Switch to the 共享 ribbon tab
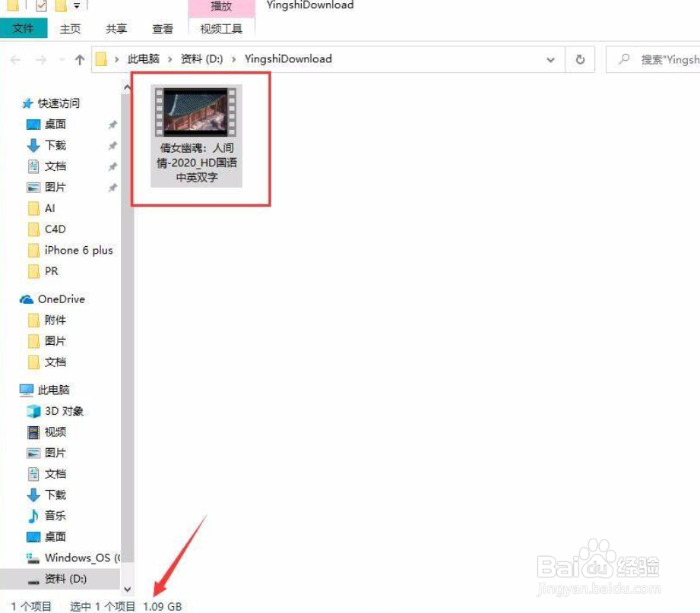Screen dimensions: 700x613 point(116,29)
